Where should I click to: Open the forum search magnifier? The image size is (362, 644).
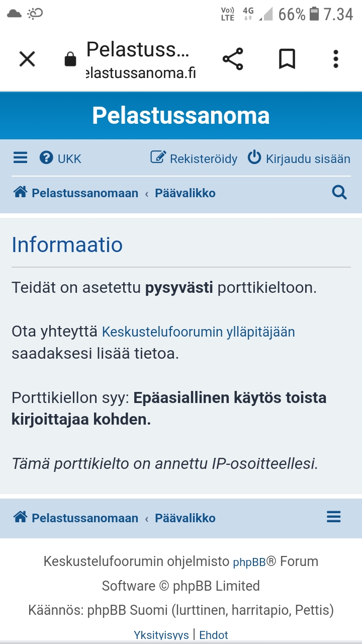[x=339, y=193]
